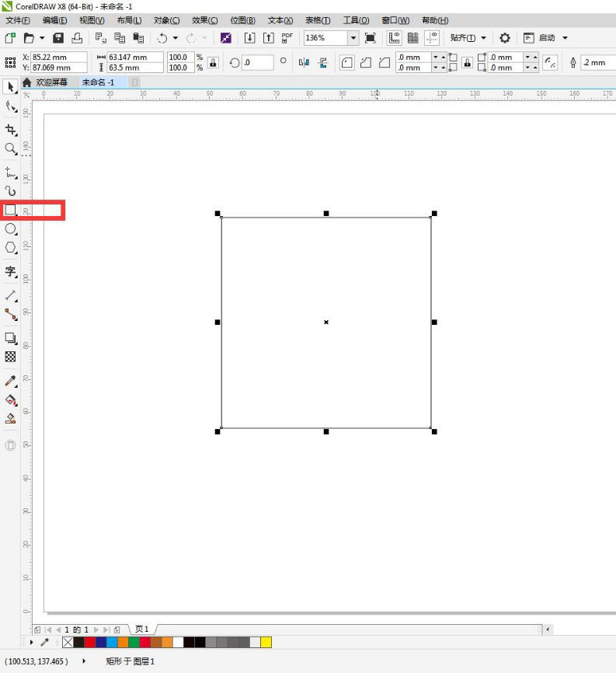Select the Smart Fill tool
This screenshot has width=616, height=673.
[11, 418]
